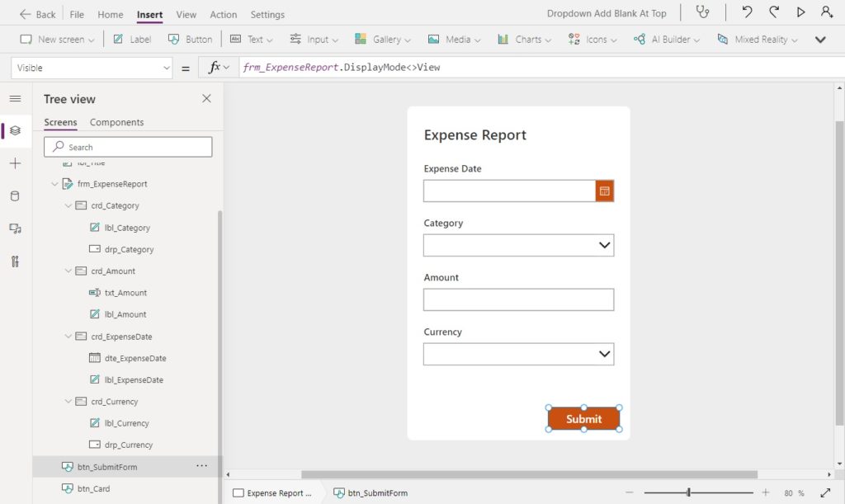
Task: Open the Media dropdown in ribbon
Action: (x=454, y=40)
